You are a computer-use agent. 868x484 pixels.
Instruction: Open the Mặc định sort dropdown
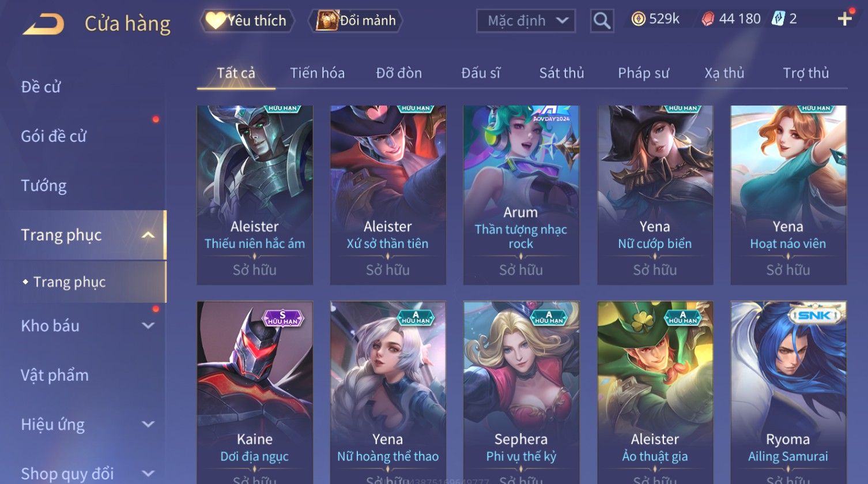point(526,21)
